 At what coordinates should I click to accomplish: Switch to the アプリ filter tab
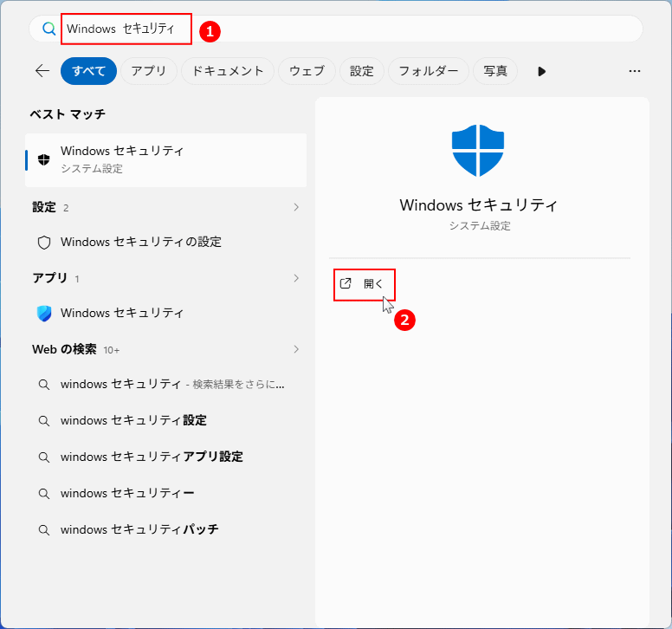[x=149, y=71]
